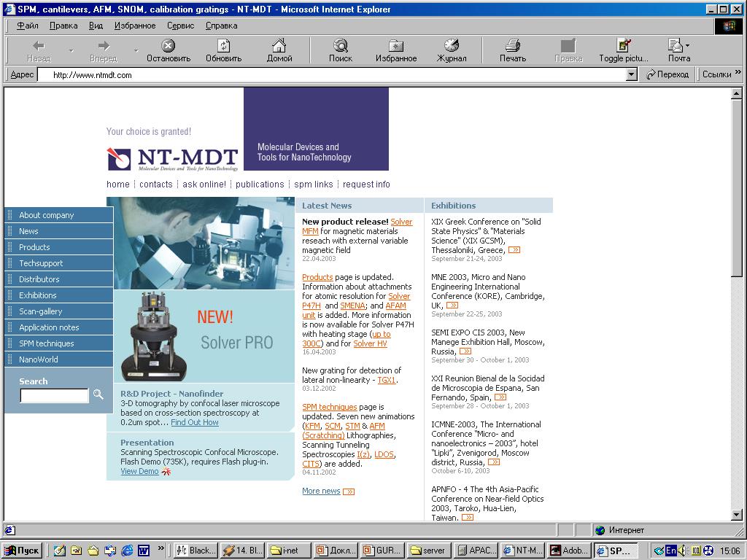Open the Search (Поиск) toolbar icon
The height and width of the screenshot is (560, 747).
[340, 46]
